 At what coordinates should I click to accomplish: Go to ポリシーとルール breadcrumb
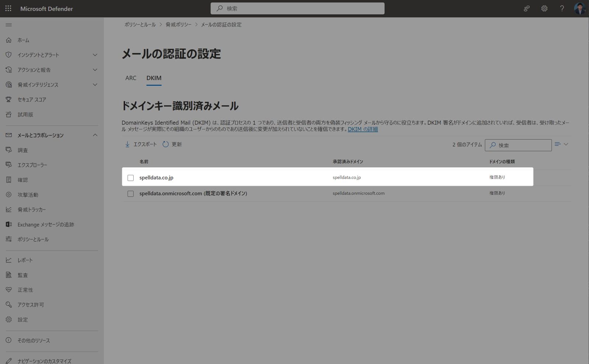[x=140, y=25]
